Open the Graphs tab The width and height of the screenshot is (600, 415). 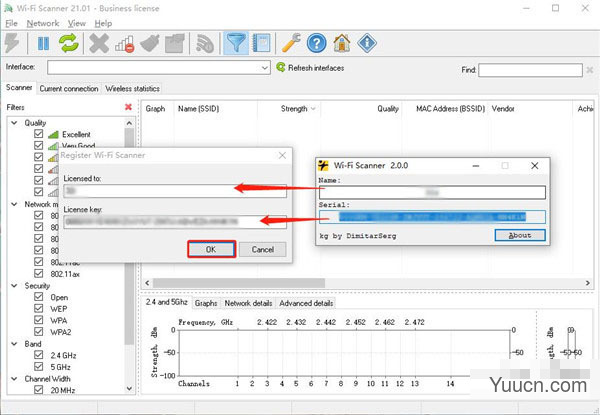[206, 303]
